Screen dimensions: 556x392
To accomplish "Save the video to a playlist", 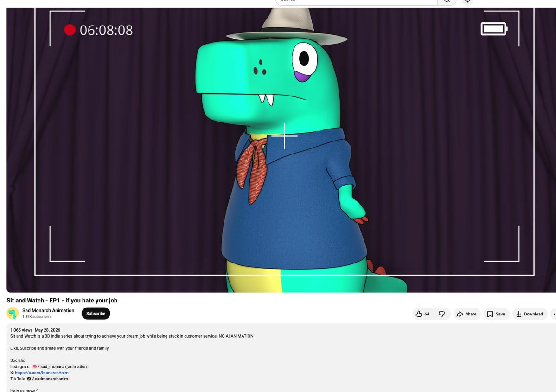I will [497, 314].
